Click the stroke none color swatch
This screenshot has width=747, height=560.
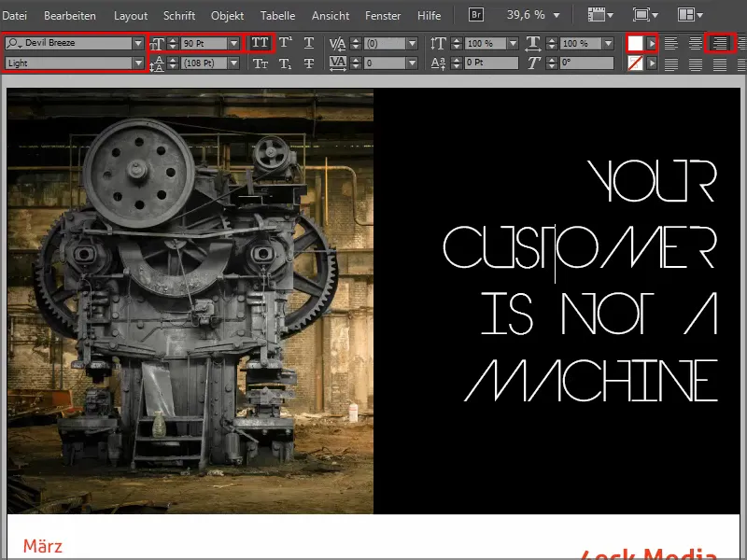635,63
